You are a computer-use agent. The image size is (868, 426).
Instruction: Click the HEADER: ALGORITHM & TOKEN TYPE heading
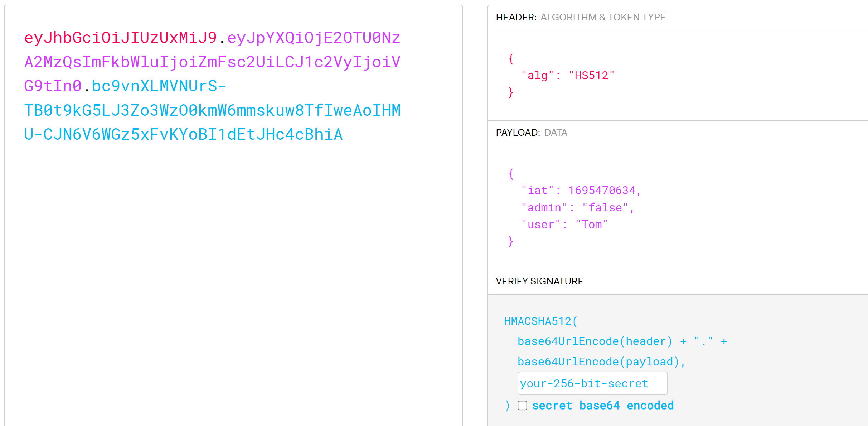tap(581, 17)
